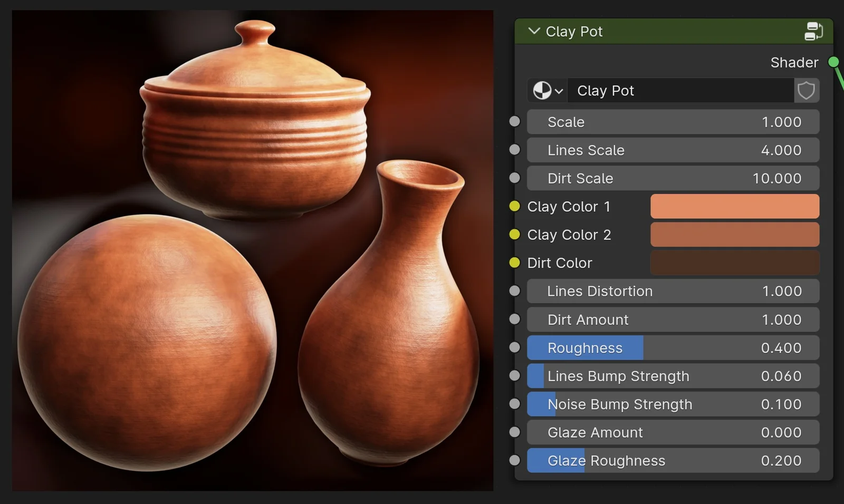Click the gray Roughness input socket
This screenshot has height=504, width=844.
click(514, 347)
